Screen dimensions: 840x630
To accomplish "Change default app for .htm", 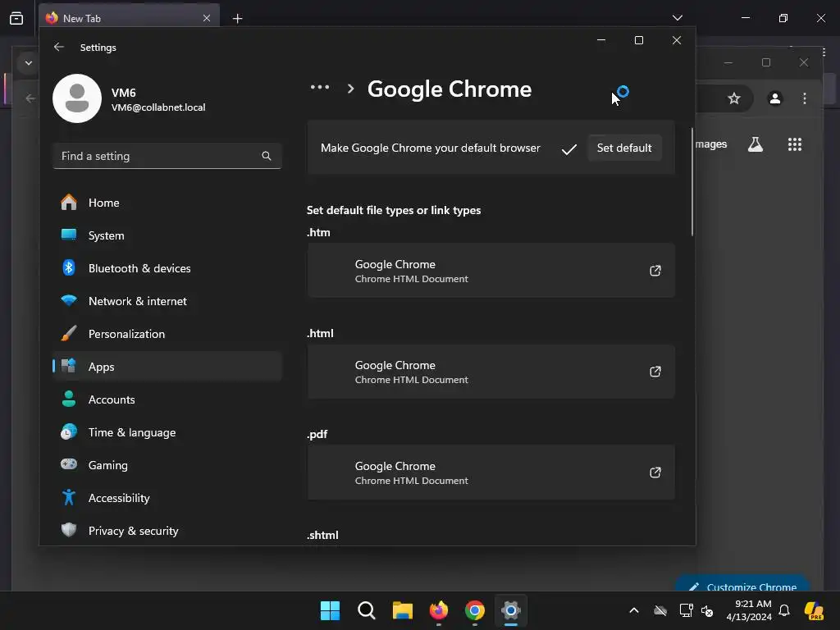I will [x=491, y=271].
